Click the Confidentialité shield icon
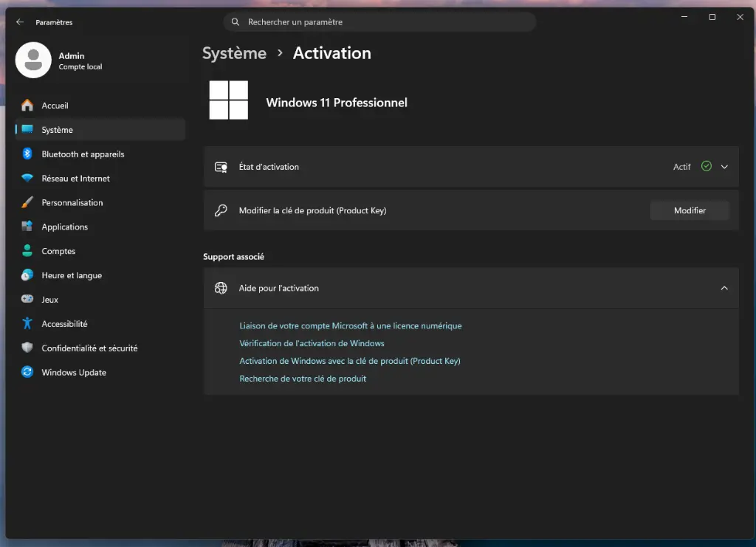 (x=27, y=348)
